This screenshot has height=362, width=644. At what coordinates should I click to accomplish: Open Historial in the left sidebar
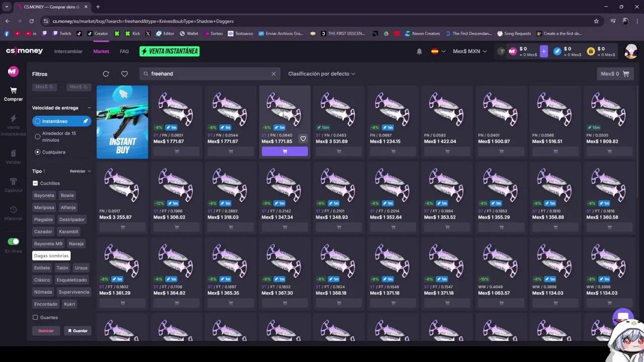pyautogui.click(x=13, y=213)
